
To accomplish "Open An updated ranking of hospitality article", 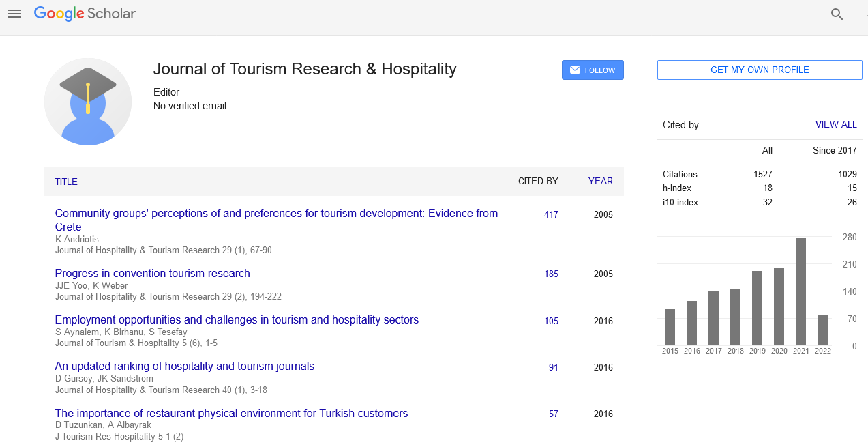I will 185,367.
